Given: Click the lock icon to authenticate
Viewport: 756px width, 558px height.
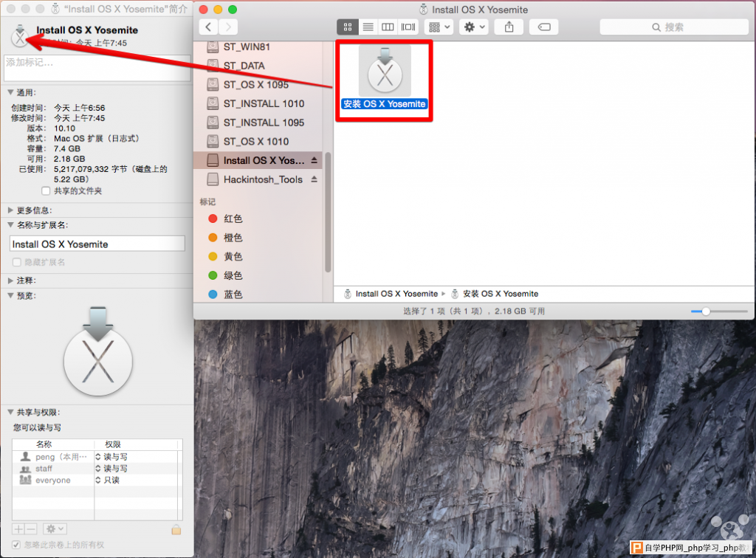Looking at the screenshot, I should (176, 529).
